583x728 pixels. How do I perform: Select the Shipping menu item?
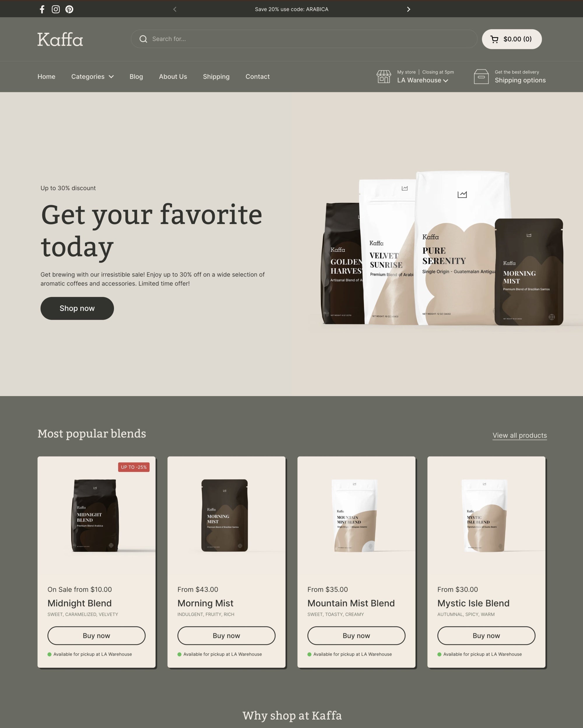tap(216, 76)
